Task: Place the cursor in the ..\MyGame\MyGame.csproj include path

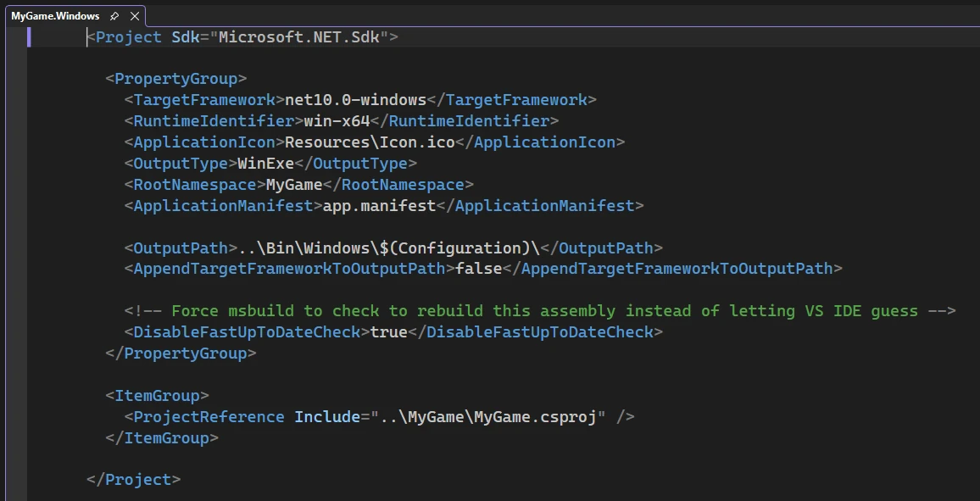Action: [488, 417]
